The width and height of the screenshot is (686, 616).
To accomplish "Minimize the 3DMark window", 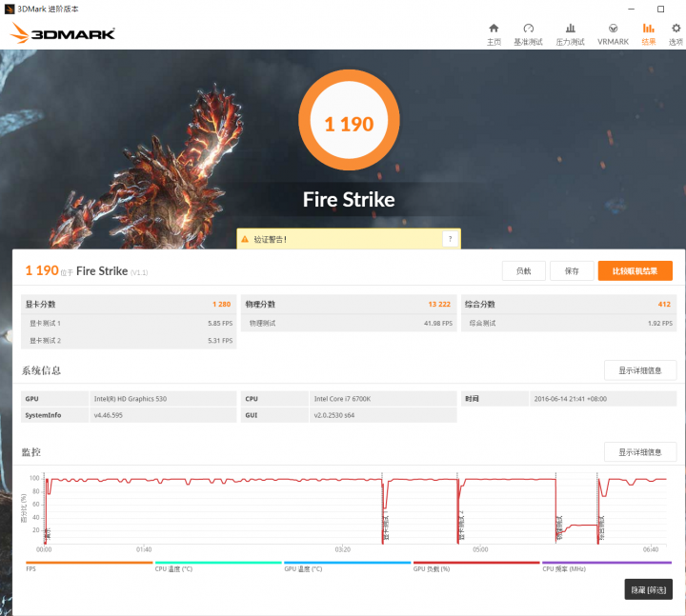I will (631, 10).
